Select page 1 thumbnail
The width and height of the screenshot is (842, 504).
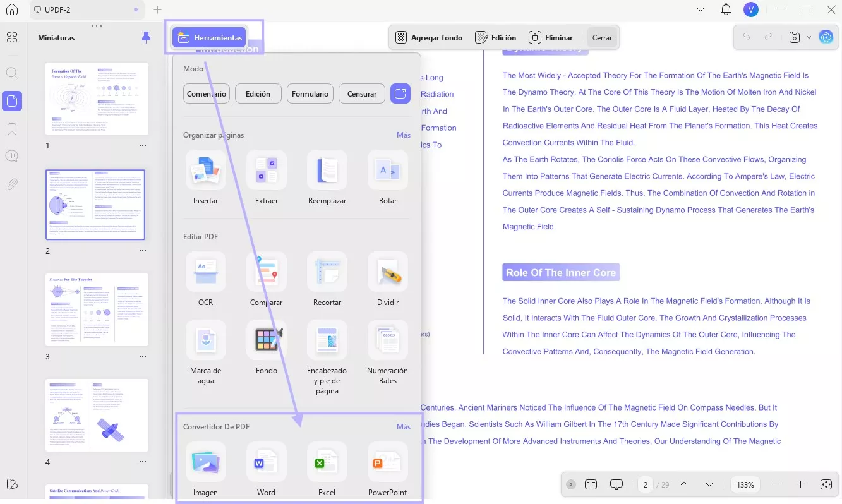[97, 99]
